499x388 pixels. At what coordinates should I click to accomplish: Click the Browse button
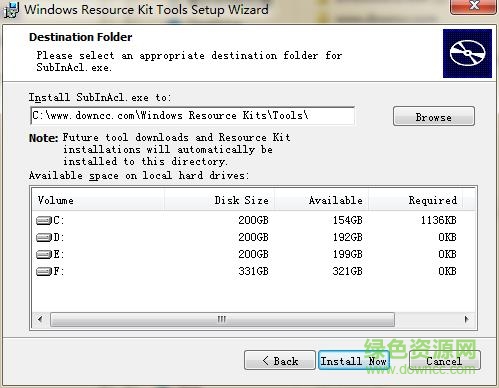(x=434, y=116)
